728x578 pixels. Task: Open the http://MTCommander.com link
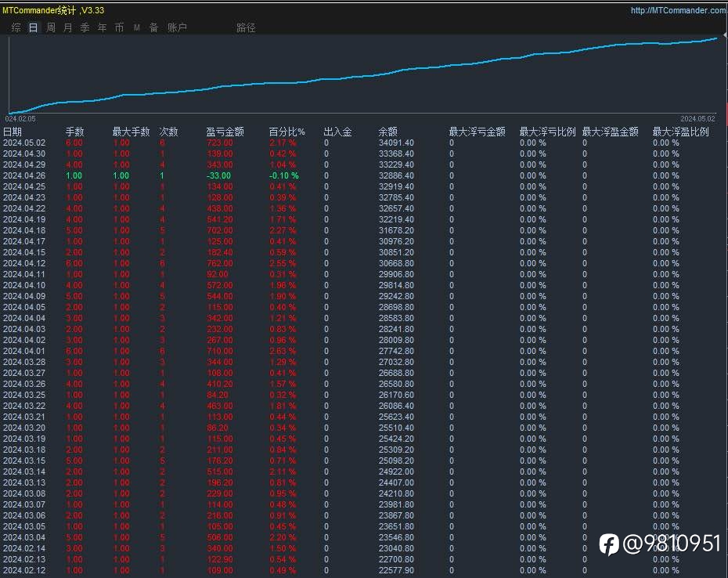point(679,10)
